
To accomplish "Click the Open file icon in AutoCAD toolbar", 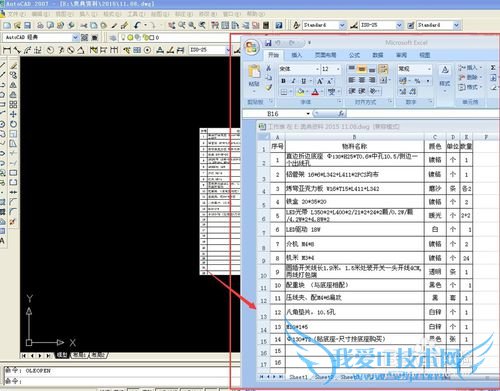I will (x=17, y=25).
